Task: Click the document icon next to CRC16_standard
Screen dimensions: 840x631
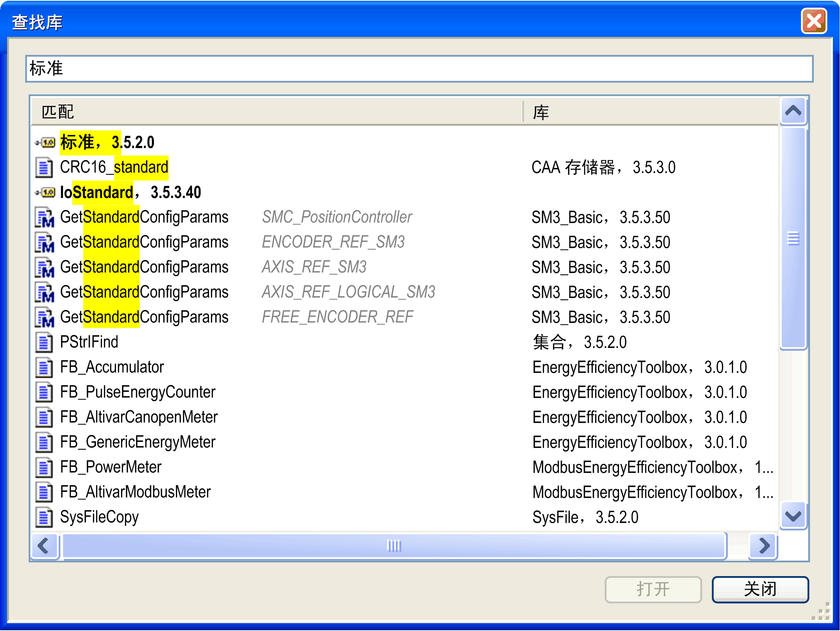Action: 44,167
